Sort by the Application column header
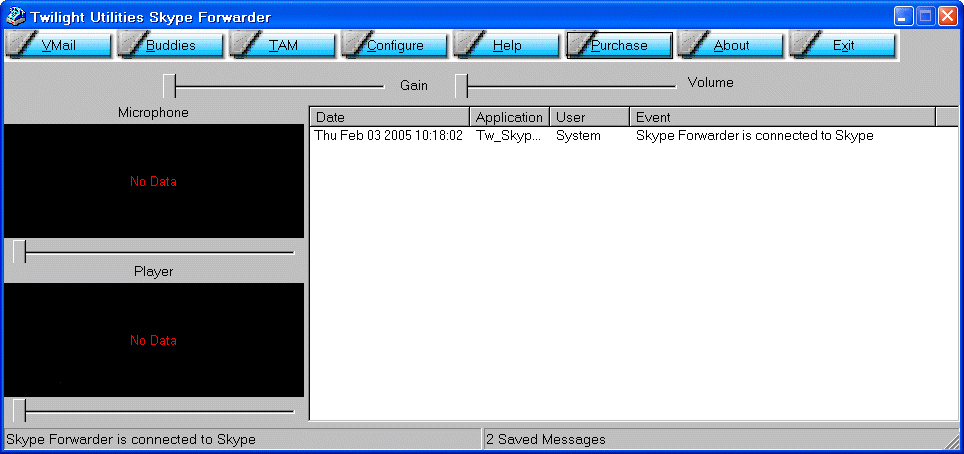Image resolution: width=964 pixels, height=454 pixels. click(x=510, y=117)
